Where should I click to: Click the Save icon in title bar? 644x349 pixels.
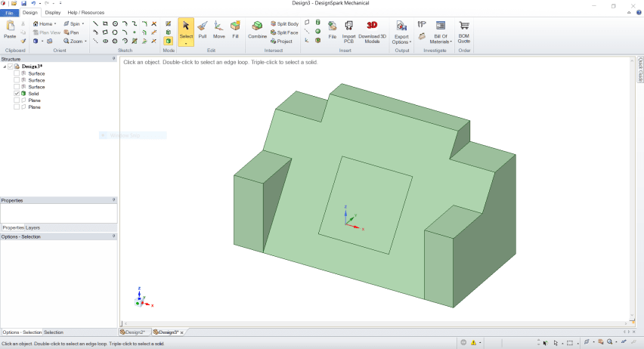coord(24,3)
